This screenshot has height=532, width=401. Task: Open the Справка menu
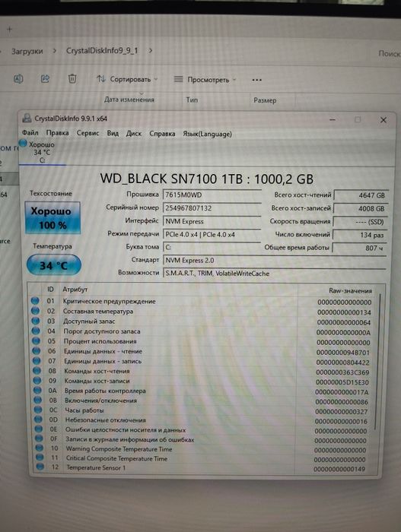[x=162, y=134]
